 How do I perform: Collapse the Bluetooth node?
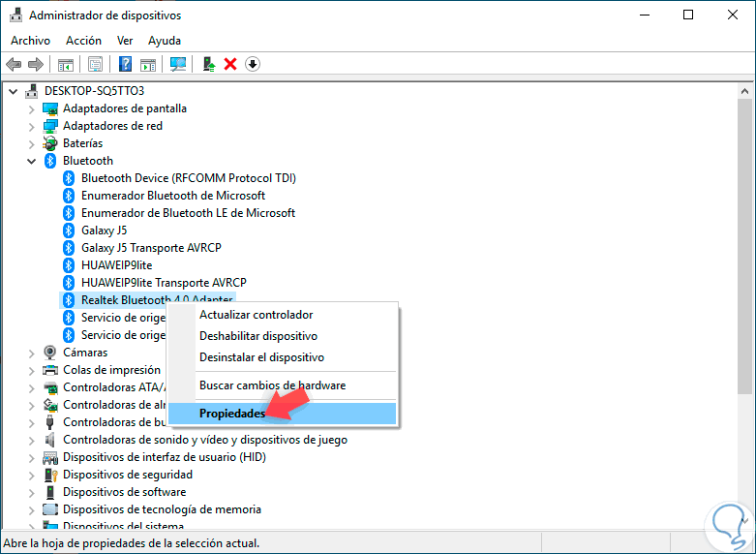[x=31, y=161]
